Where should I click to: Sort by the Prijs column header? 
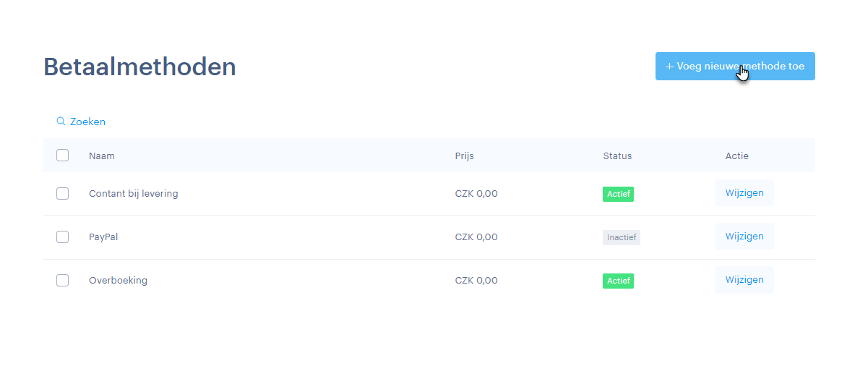(x=465, y=156)
